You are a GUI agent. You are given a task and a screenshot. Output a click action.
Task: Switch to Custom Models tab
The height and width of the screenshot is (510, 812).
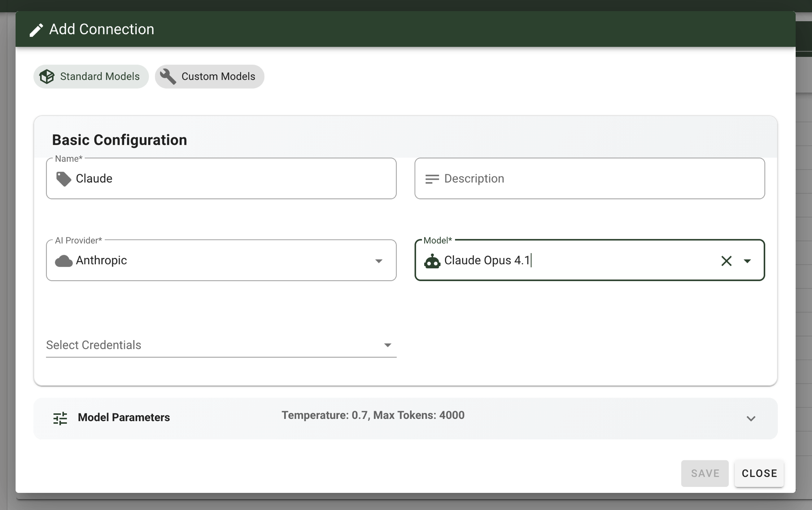pyautogui.click(x=209, y=76)
